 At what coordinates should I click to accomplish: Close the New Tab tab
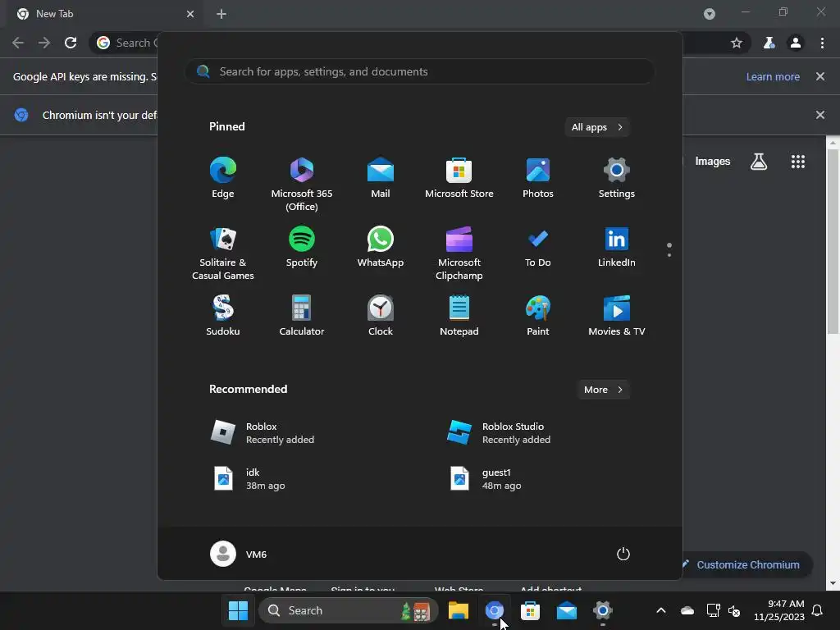pyautogui.click(x=190, y=14)
